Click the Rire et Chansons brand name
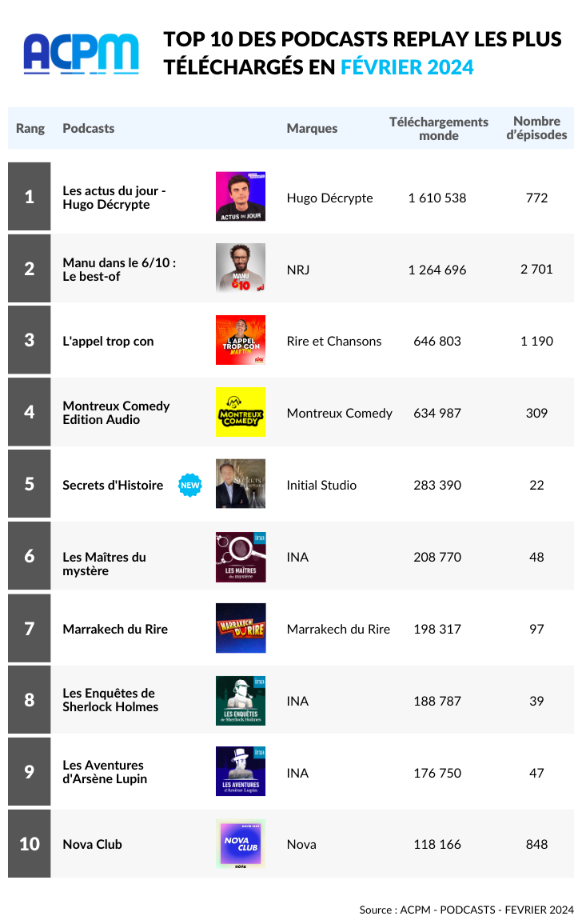The image size is (582, 924). [334, 341]
